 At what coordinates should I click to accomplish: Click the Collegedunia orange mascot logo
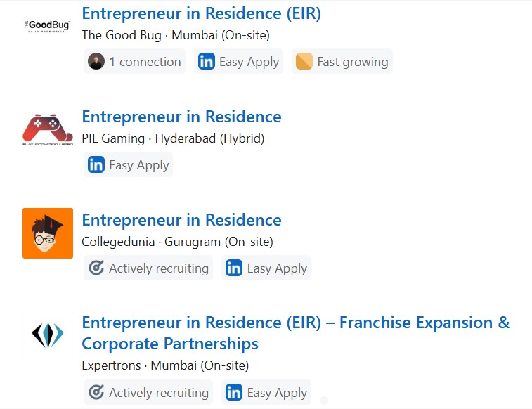(48, 233)
